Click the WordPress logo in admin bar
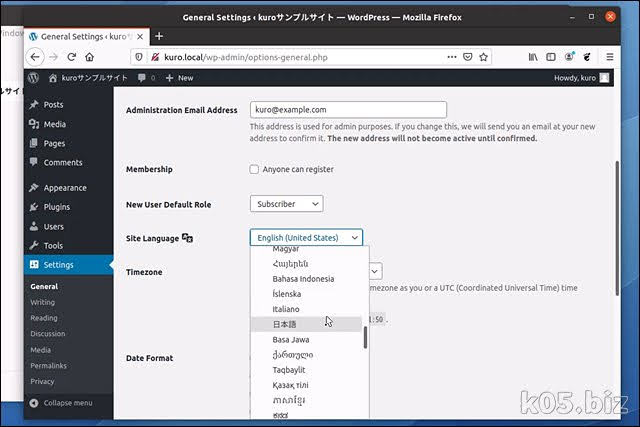This screenshot has width=640, height=427. (33, 78)
